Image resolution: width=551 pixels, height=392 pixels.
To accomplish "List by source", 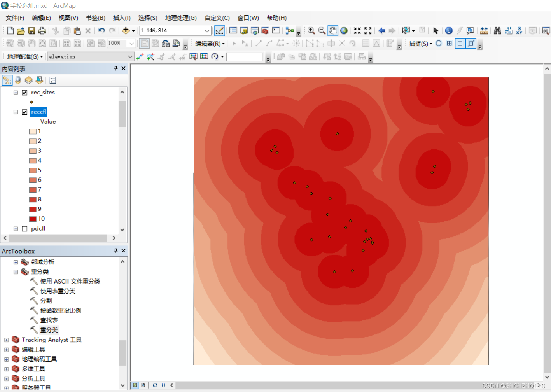I will tap(18, 80).
